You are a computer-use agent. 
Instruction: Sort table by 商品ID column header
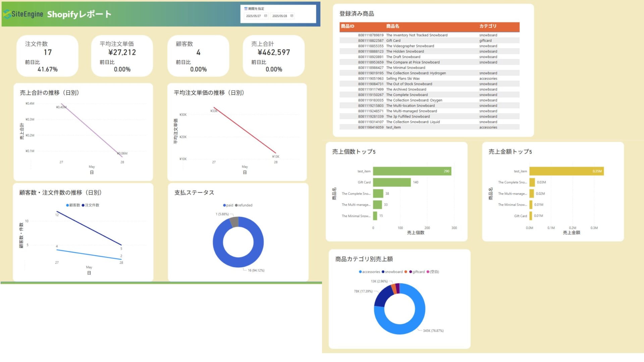tap(347, 26)
